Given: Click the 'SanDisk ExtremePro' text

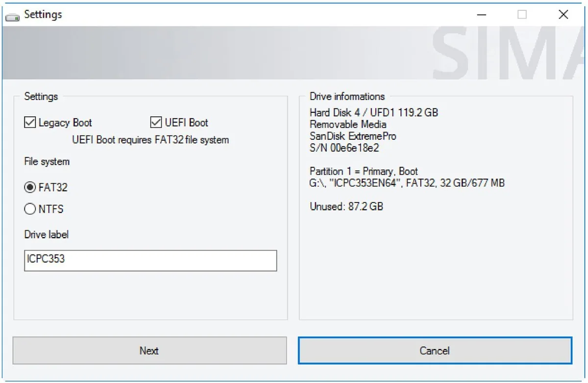Looking at the screenshot, I should click(x=353, y=136).
